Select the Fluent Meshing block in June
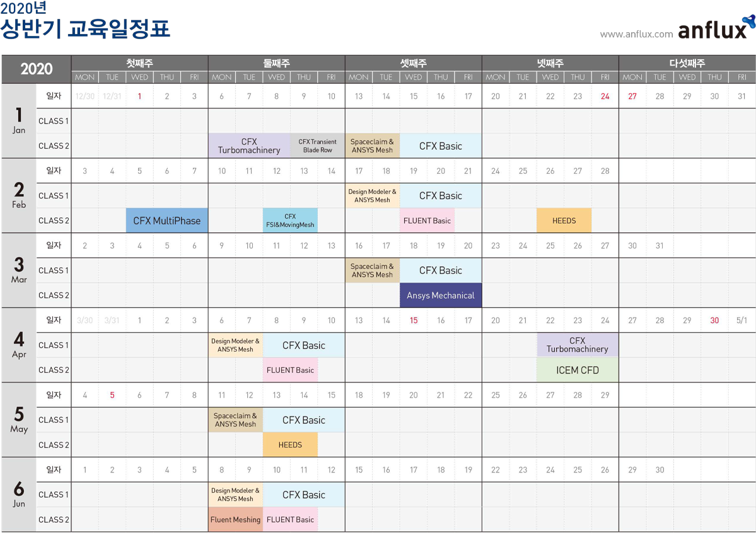 [235, 519]
